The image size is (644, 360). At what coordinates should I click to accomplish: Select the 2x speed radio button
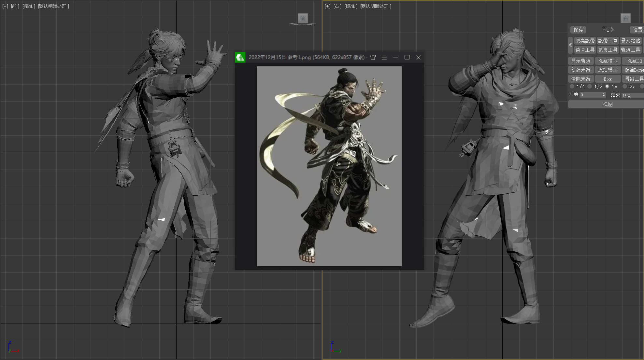[x=625, y=87]
